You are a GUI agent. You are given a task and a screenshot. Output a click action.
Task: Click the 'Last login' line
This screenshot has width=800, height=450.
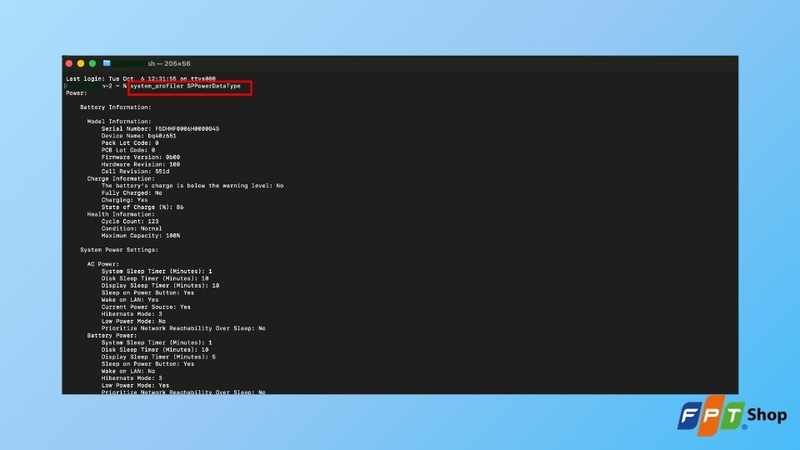click(x=140, y=79)
